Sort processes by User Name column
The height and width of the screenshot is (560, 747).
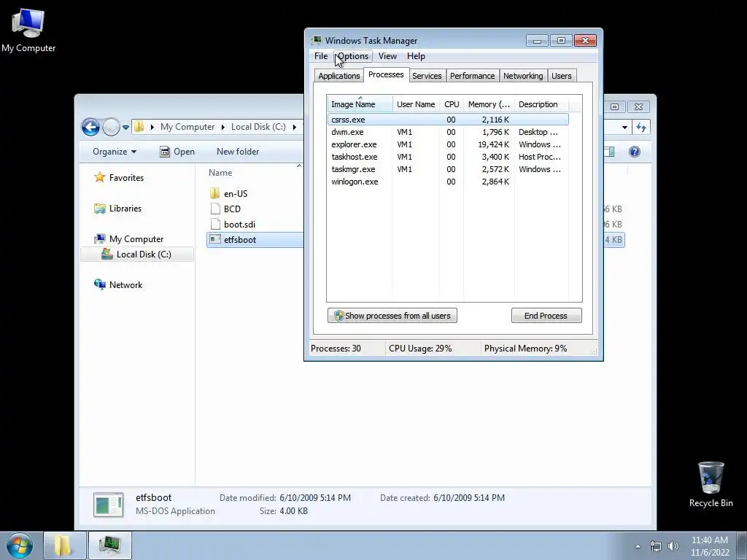[x=416, y=104]
